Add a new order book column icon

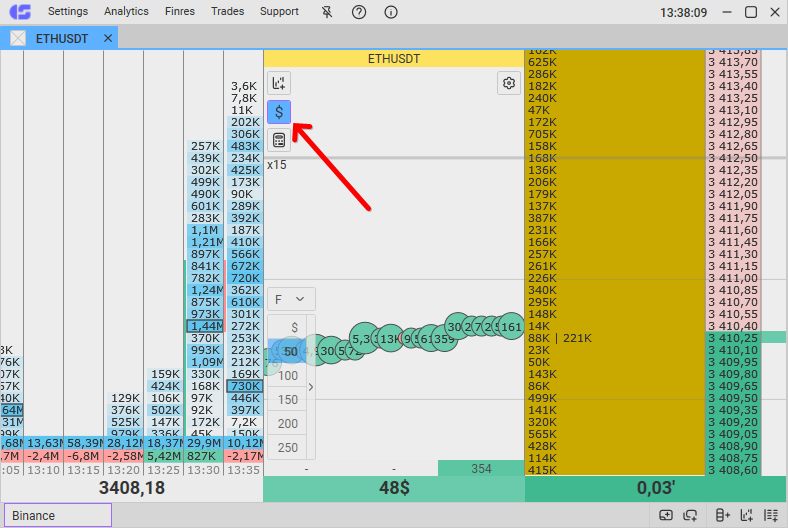pos(723,515)
